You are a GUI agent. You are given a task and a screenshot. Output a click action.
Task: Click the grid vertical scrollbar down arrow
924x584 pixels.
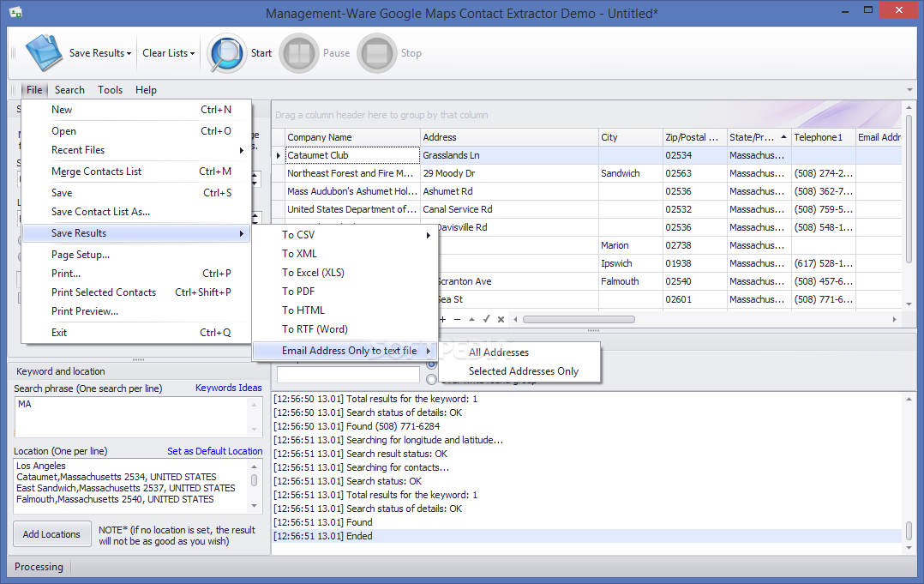click(909, 304)
